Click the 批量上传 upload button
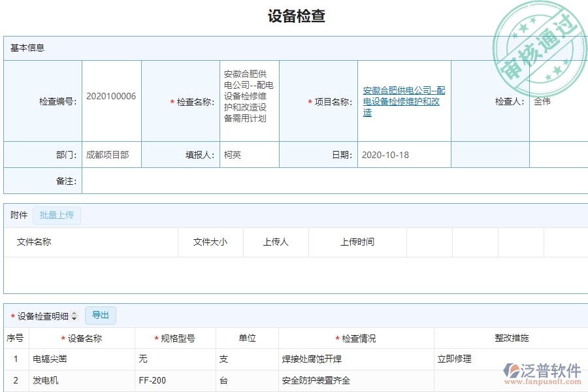588x392 pixels. [x=56, y=215]
